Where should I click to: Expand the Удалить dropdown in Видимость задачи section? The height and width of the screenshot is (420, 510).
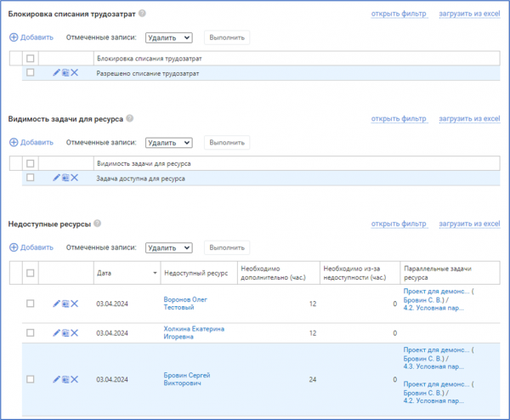coord(169,143)
